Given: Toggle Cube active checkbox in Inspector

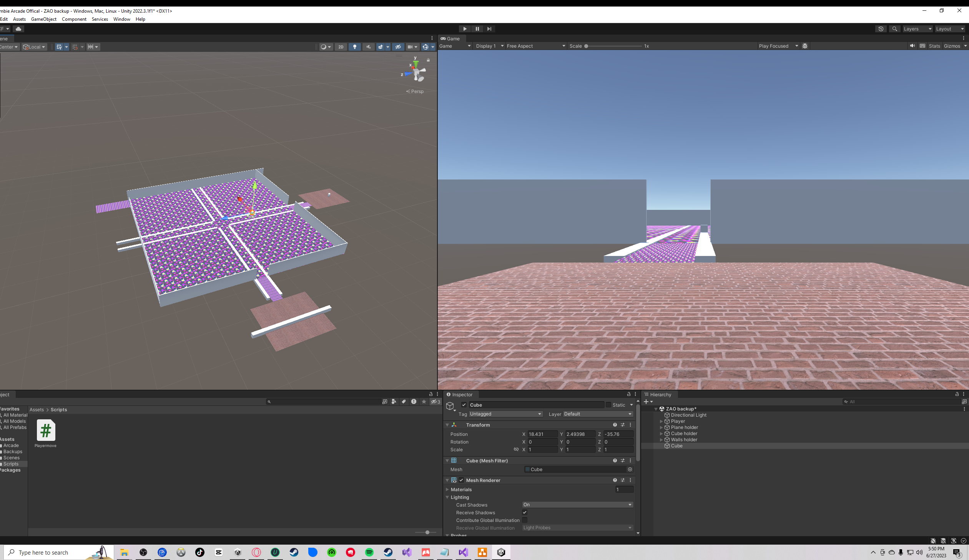Looking at the screenshot, I should point(464,405).
